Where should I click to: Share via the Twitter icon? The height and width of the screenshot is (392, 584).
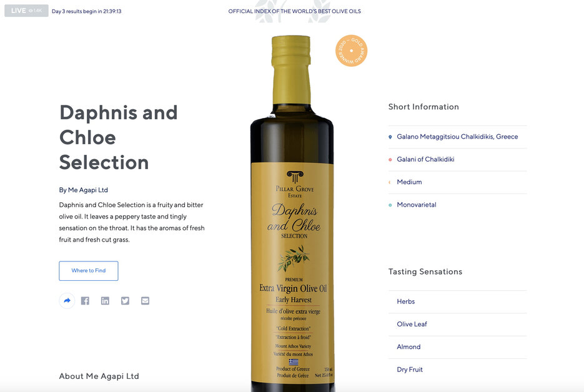pos(125,301)
